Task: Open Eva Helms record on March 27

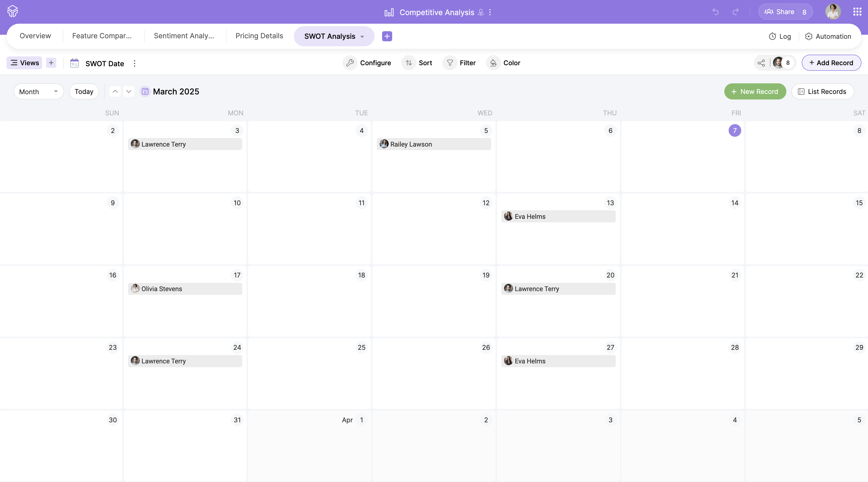Action: point(558,361)
